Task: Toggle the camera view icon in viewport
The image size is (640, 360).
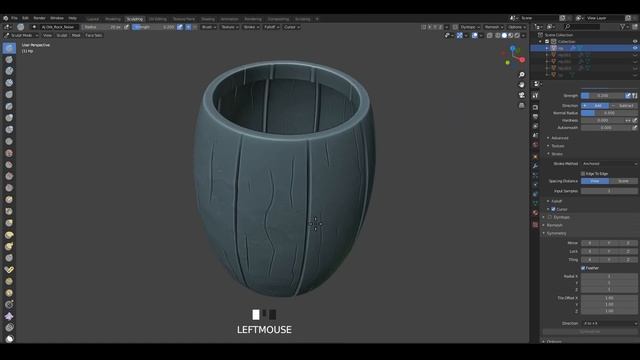Action: click(522, 95)
